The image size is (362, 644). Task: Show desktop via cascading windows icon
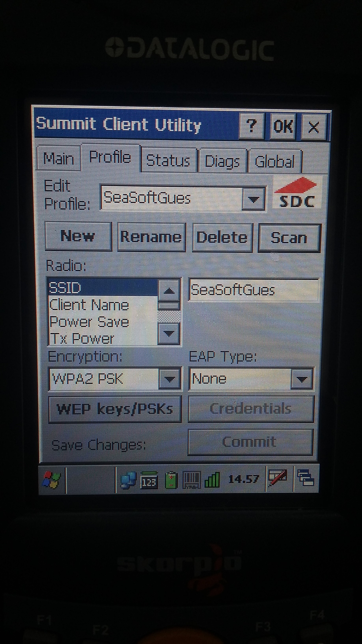[306, 478]
